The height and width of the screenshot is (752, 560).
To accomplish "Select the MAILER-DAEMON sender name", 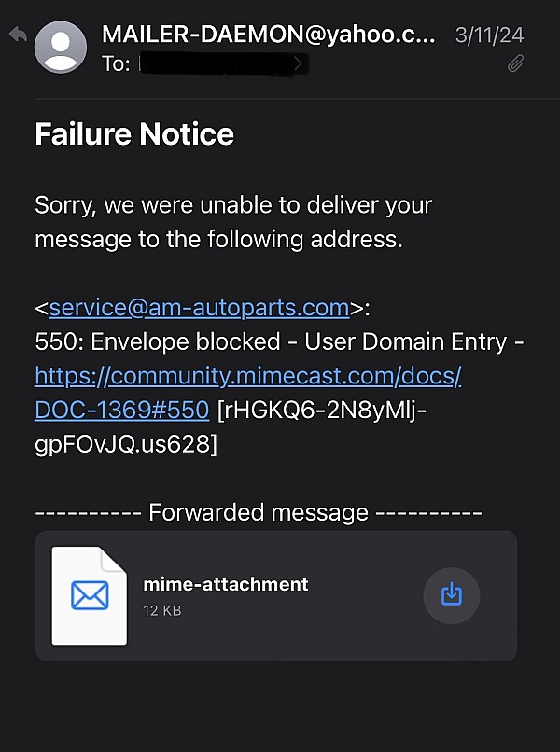I will click(x=269, y=35).
